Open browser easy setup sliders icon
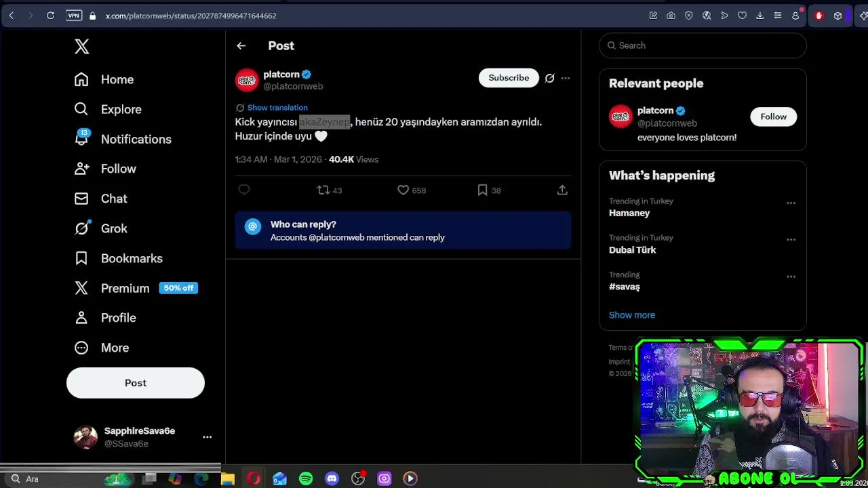 pyautogui.click(x=778, y=16)
